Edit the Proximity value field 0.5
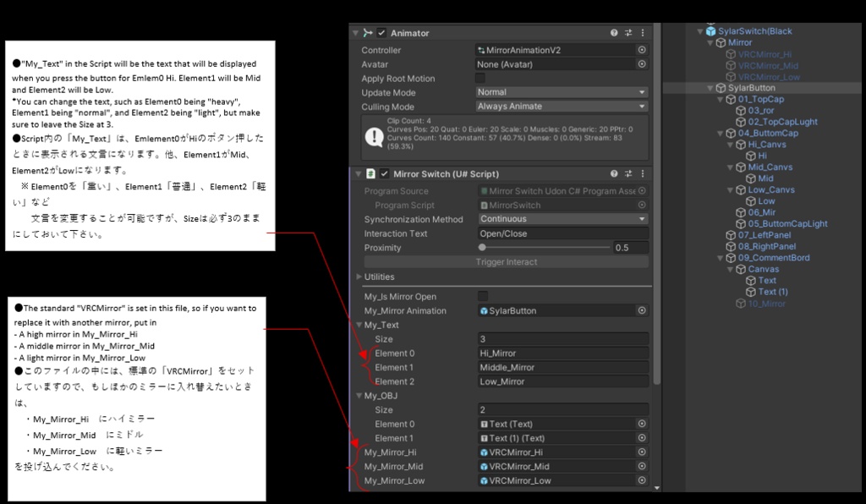 631,247
